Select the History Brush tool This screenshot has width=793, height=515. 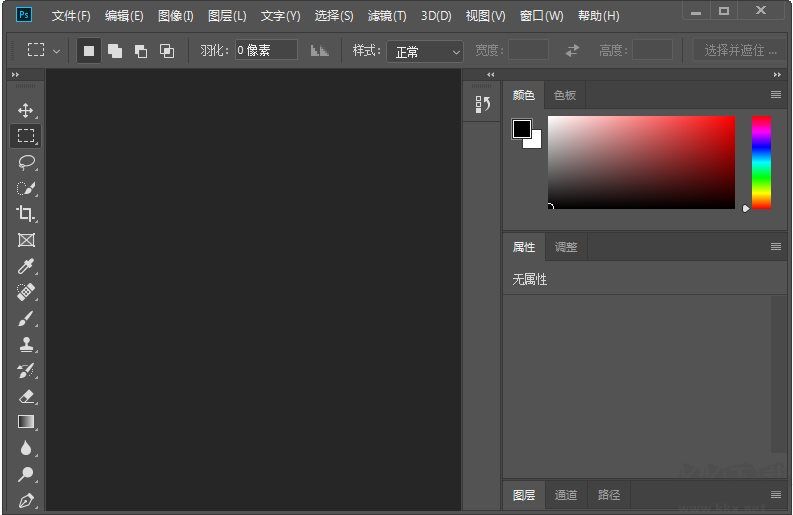point(26,370)
